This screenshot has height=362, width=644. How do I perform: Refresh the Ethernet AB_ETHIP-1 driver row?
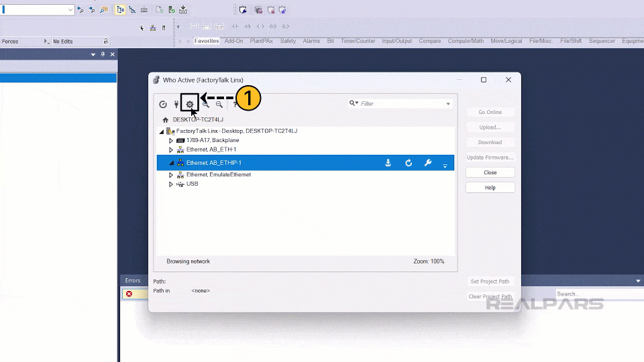tap(409, 163)
